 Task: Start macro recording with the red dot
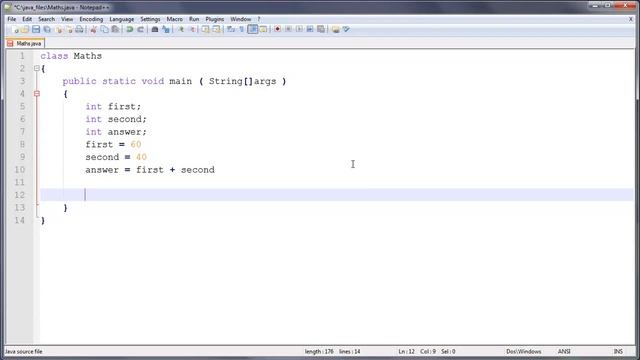(x=278, y=29)
